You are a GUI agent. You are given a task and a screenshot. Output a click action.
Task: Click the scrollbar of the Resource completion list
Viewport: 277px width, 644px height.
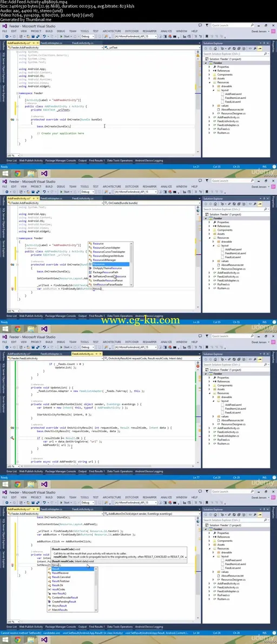click(x=131, y=264)
